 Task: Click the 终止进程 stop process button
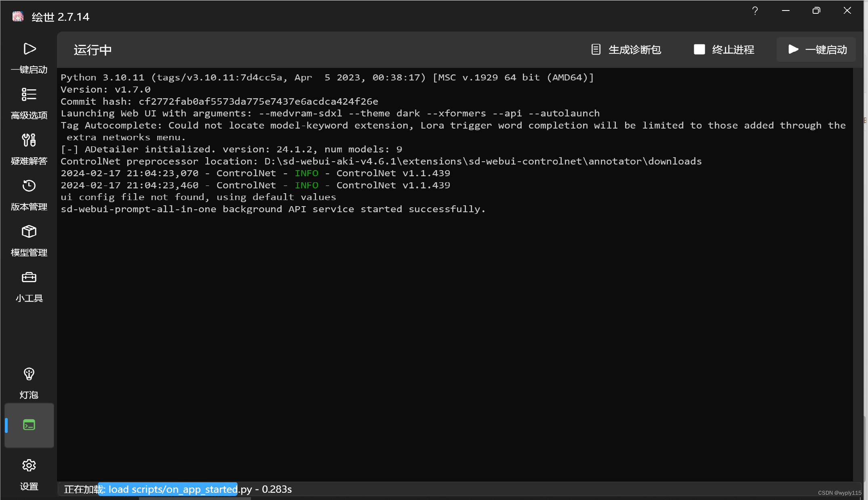coord(724,50)
